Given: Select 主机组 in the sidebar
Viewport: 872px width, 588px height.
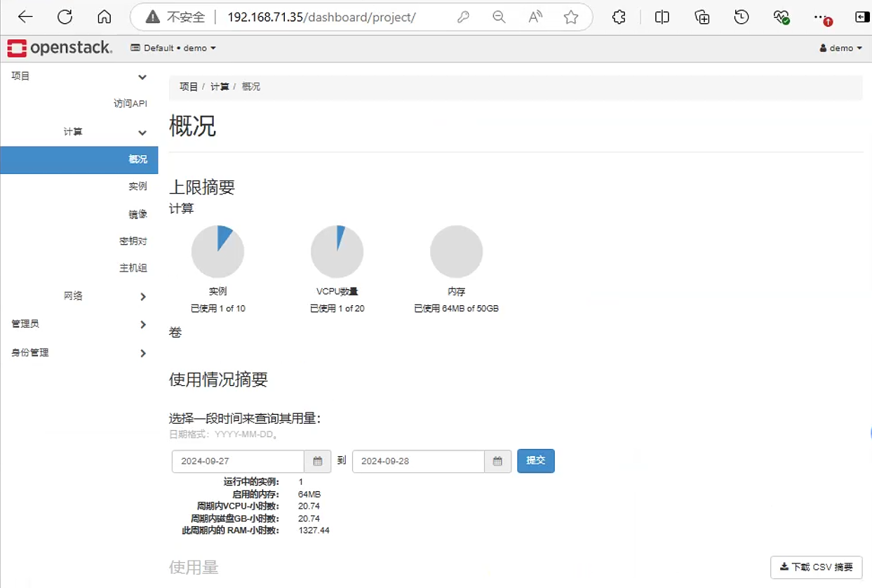Looking at the screenshot, I should pyautogui.click(x=133, y=268).
